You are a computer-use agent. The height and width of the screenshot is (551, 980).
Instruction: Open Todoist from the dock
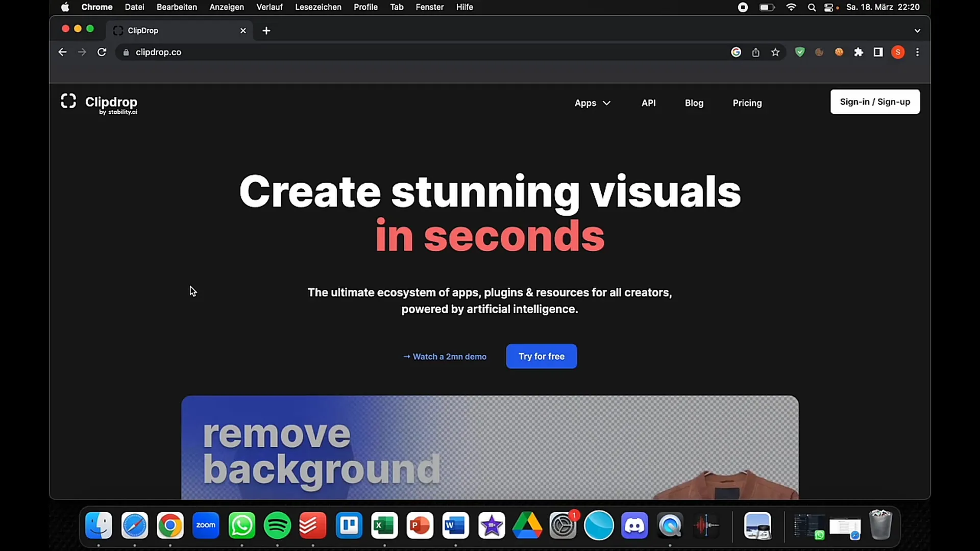pos(313,525)
